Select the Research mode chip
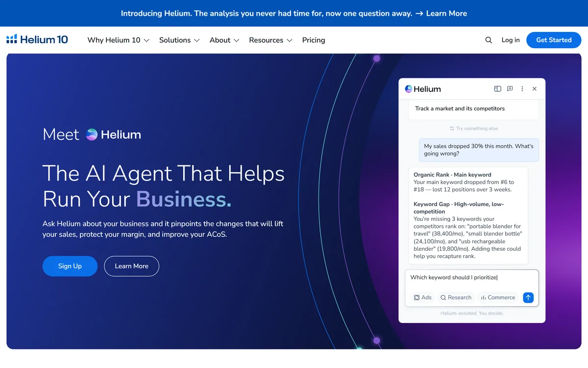This screenshot has width=588, height=368. [x=456, y=297]
